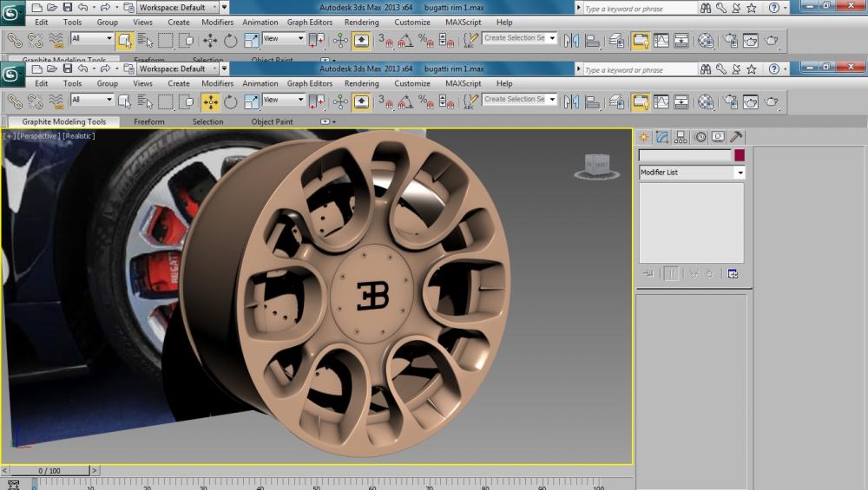Open the MAXScript menu in front window
This screenshot has height=490, width=868.
pos(464,83)
